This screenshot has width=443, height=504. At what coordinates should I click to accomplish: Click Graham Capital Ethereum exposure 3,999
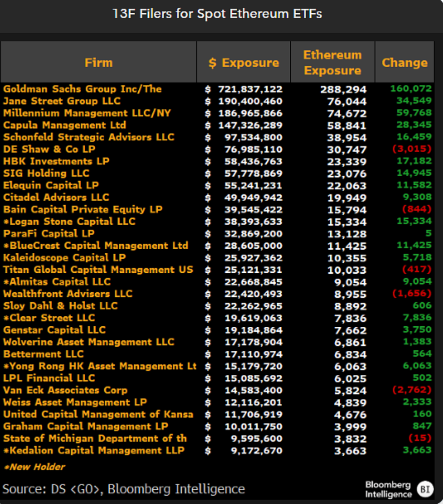point(351,427)
